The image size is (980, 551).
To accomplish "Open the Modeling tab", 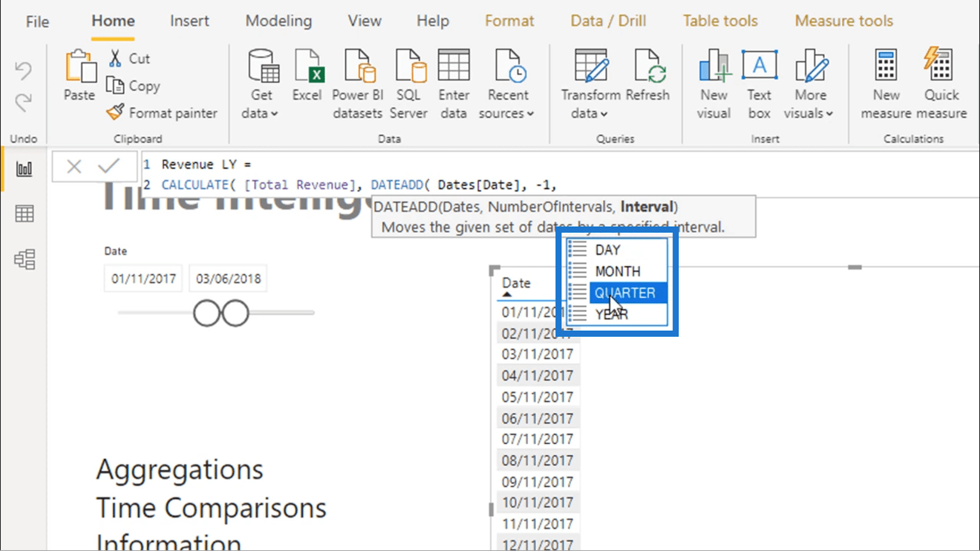I will (x=279, y=21).
